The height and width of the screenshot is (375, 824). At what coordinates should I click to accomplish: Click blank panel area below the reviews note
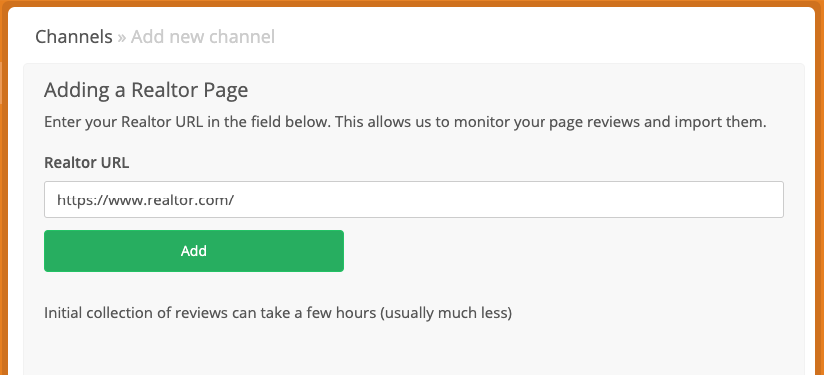click(x=414, y=349)
